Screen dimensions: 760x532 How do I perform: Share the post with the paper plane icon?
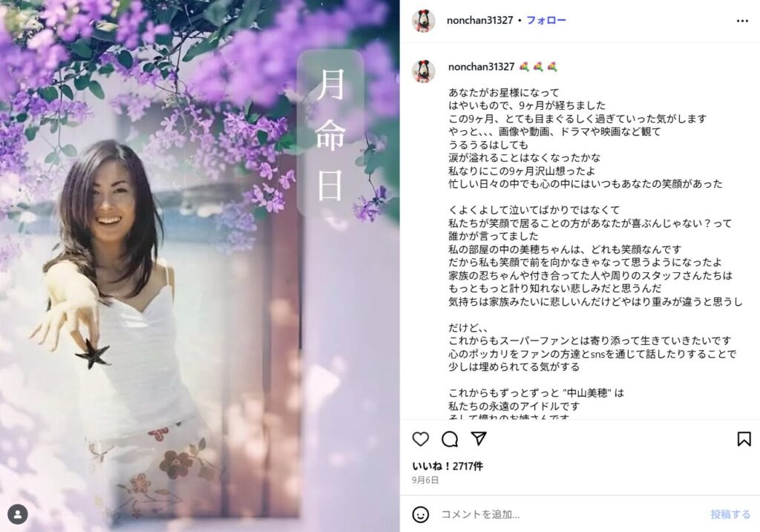pos(479,439)
